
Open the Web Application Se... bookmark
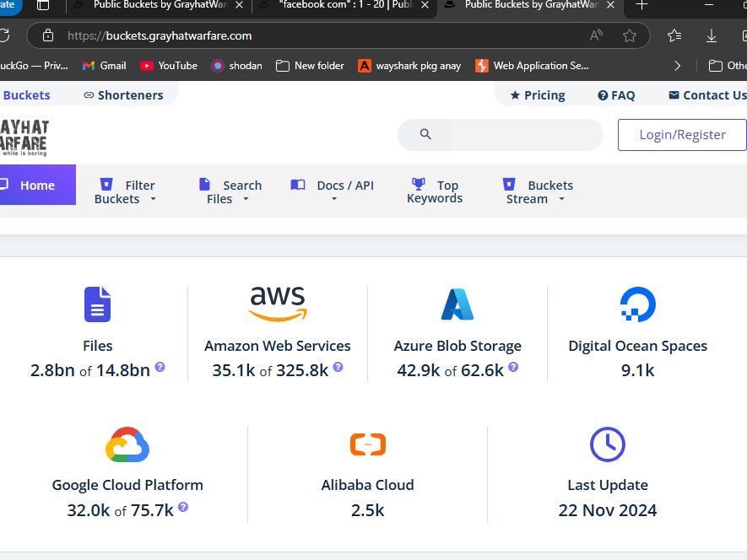[x=532, y=66]
